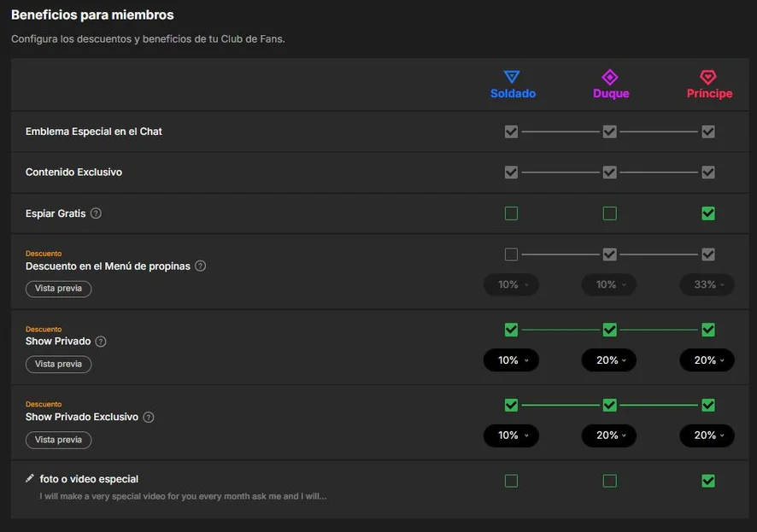Click the purple Duque diamond icon
The image size is (757, 532).
coord(610,77)
